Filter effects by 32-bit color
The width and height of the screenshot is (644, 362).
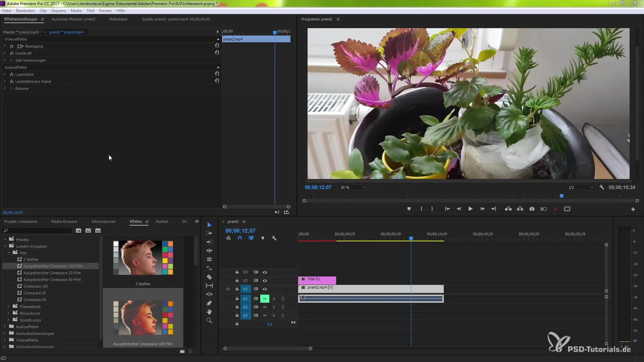[x=88, y=231]
